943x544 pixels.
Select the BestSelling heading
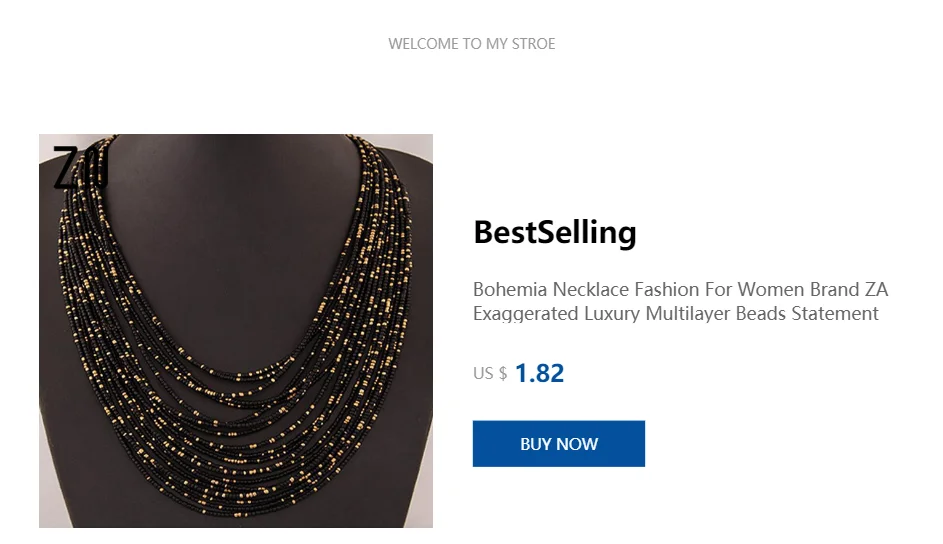[x=554, y=233]
